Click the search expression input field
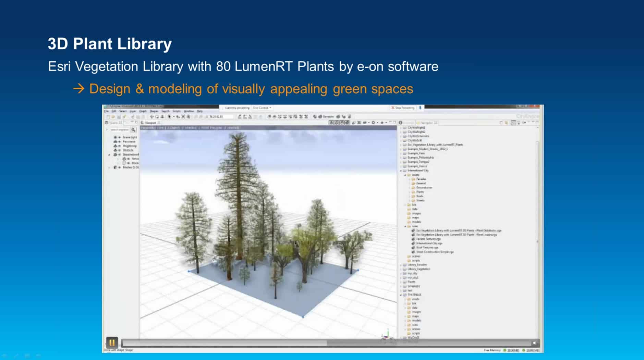Screen dimensions: 644x360 [x=119, y=129]
